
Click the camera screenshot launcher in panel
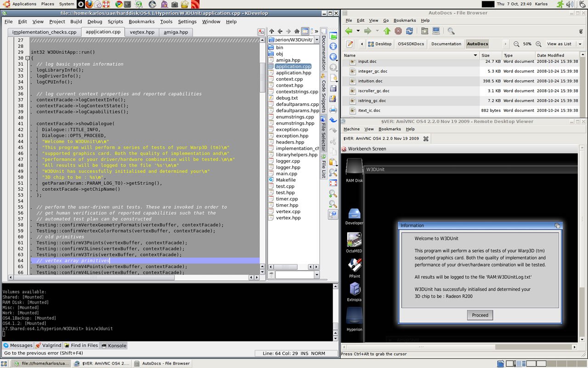175,4
